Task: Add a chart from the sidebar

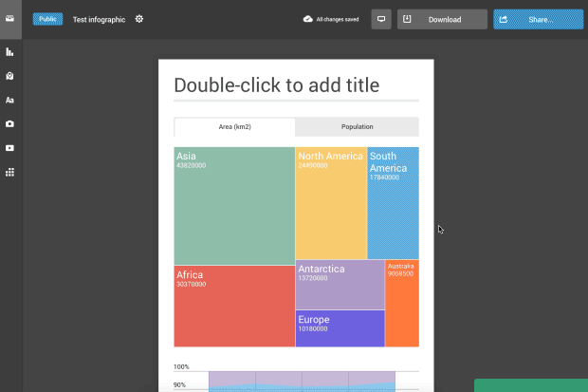Action: coord(9,52)
